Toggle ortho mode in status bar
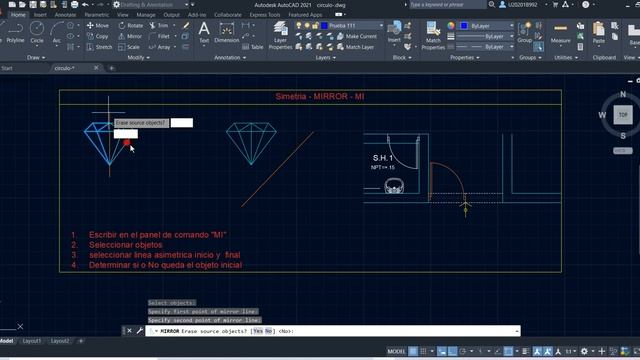The height and width of the screenshot is (360, 640). click(x=452, y=351)
